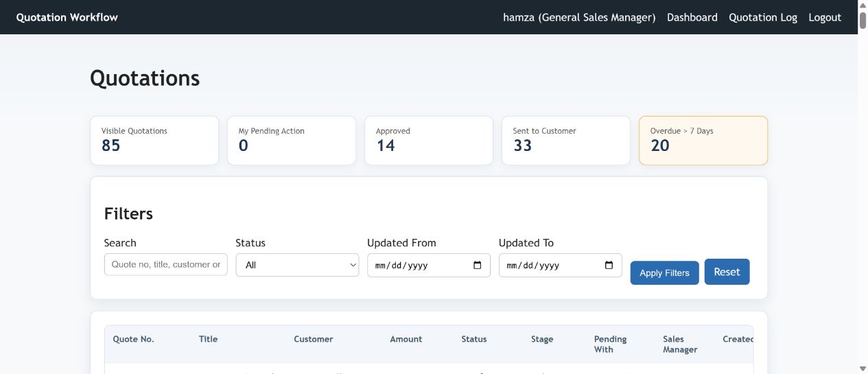The image size is (868, 374).
Task: Select the Approved 14 summary card
Action: (429, 140)
